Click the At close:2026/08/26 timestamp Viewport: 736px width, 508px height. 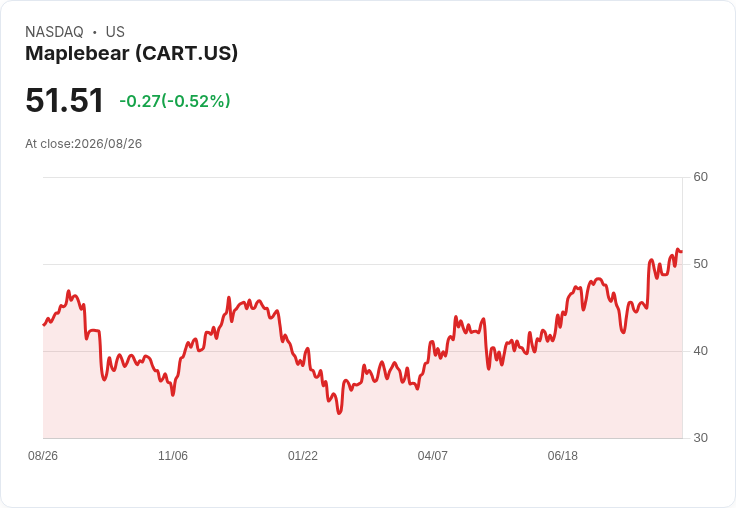click(x=84, y=144)
